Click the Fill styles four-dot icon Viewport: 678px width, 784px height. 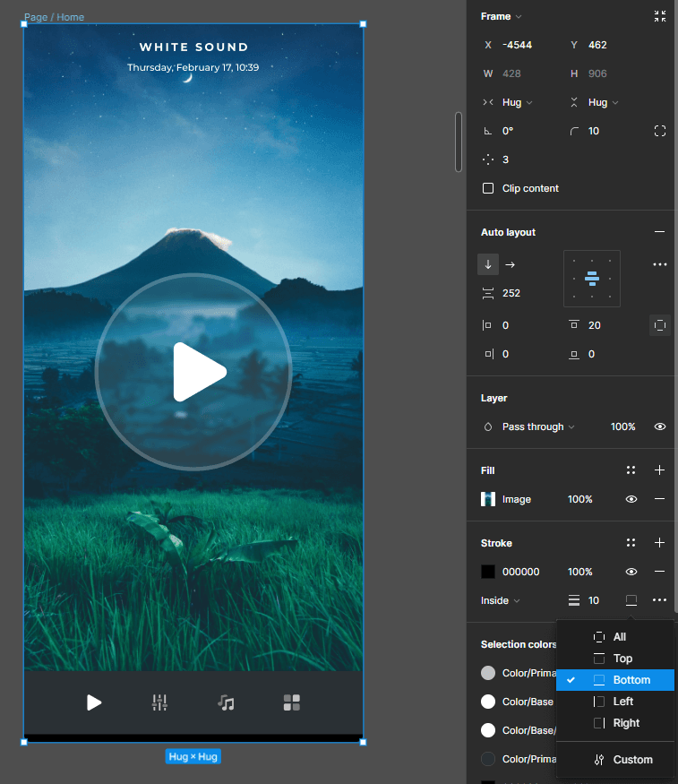[x=631, y=470]
